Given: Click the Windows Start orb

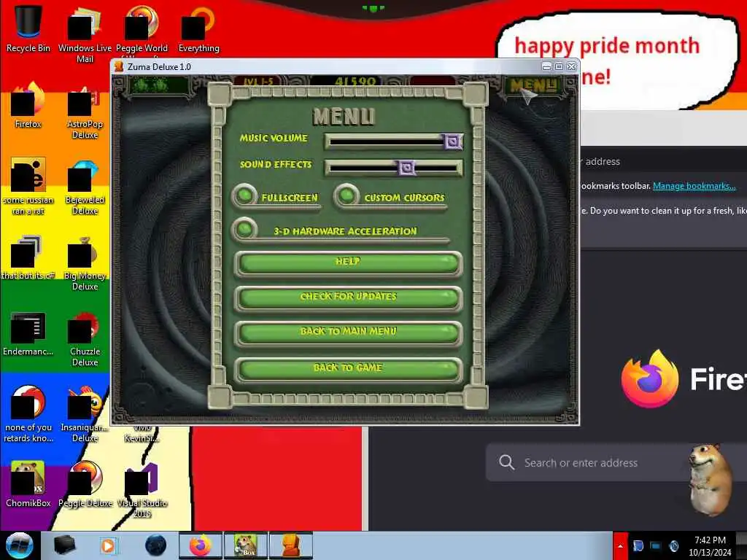Looking at the screenshot, I should (20, 545).
